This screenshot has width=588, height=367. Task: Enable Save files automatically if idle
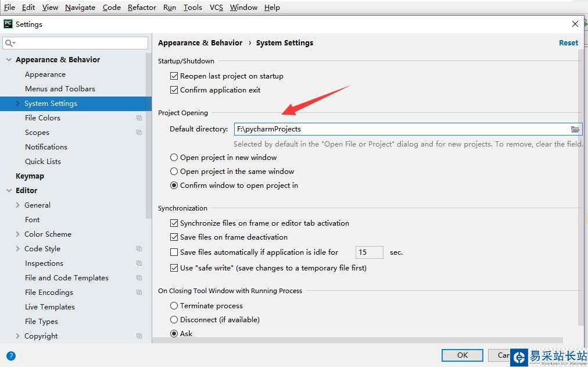tap(174, 252)
